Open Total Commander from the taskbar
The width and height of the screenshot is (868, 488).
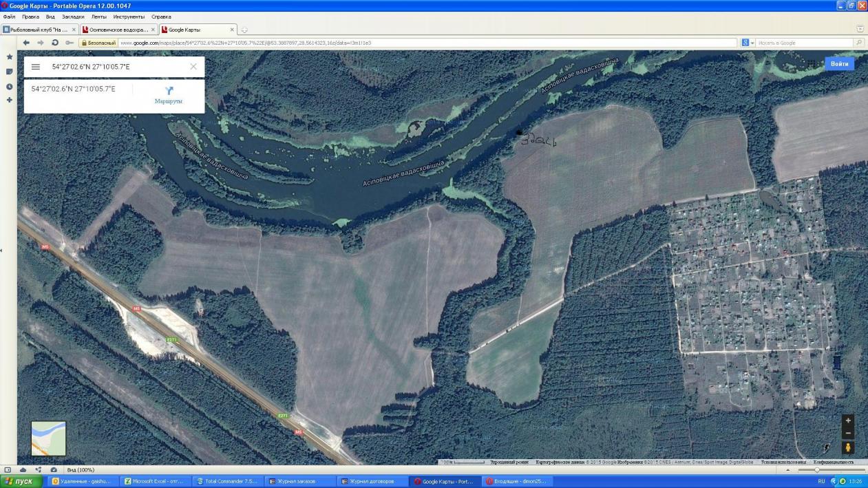(x=226, y=481)
